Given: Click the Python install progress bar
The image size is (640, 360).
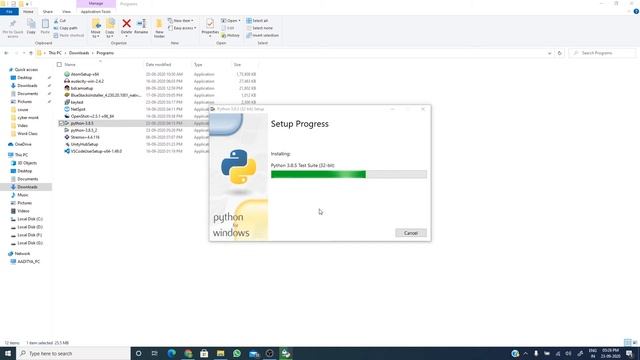Looking at the screenshot, I should point(349,175).
